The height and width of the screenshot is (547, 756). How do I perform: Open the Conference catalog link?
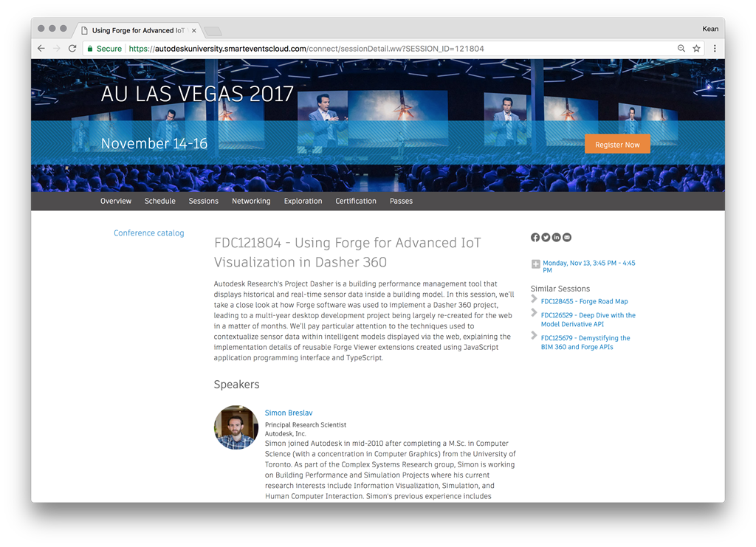[148, 233]
